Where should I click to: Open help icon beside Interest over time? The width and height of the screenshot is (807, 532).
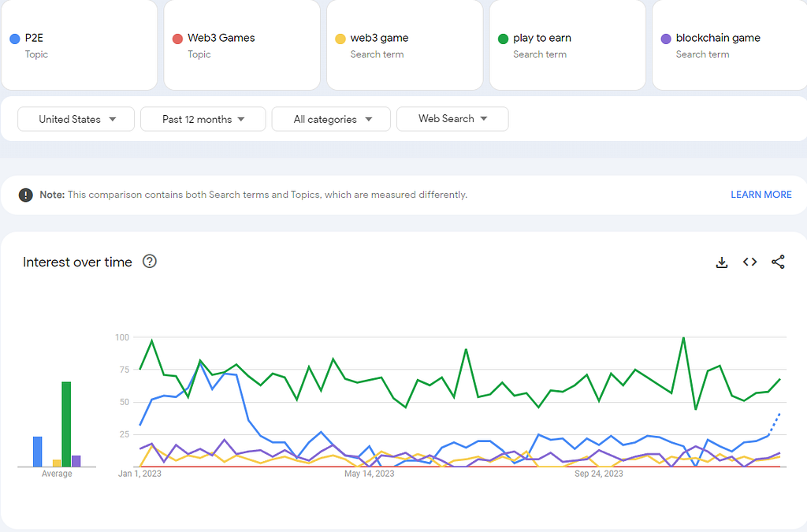(150, 262)
